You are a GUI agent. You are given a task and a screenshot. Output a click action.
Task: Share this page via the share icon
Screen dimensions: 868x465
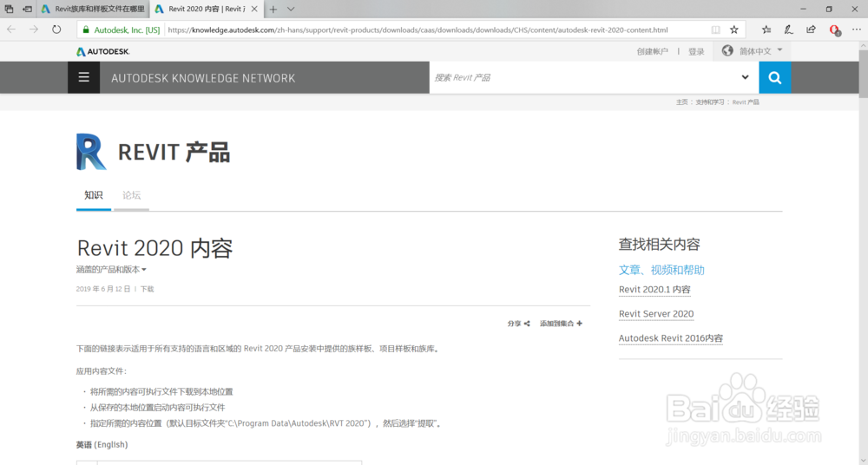(x=811, y=29)
